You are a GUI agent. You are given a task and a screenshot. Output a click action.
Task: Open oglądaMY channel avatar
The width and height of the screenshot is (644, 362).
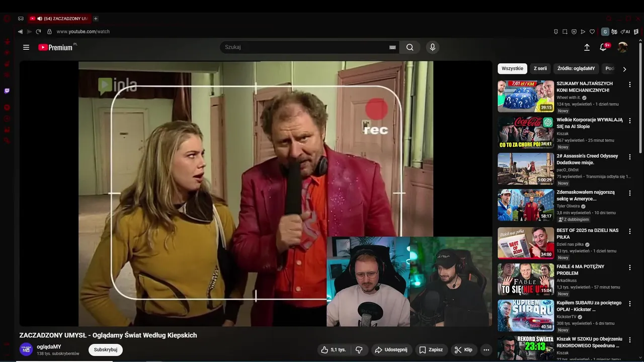click(x=26, y=349)
